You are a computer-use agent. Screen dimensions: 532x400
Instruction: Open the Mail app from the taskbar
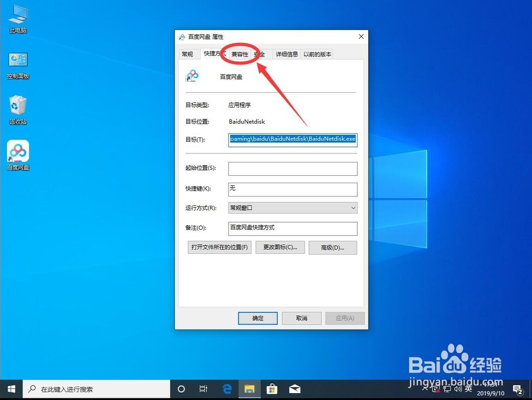(294, 389)
